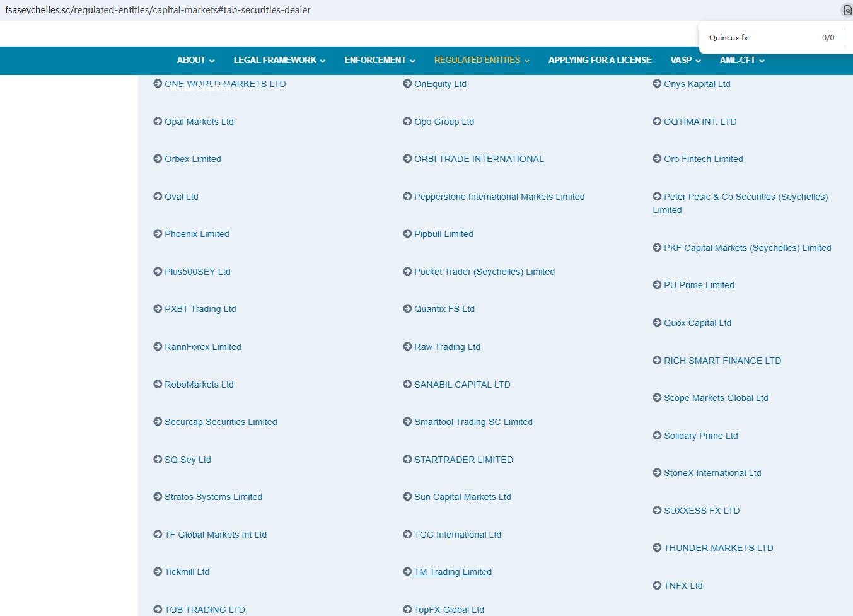
Task: Click the arrow icon beside Onys Kapital Ltd
Action: pyautogui.click(x=657, y=83)
